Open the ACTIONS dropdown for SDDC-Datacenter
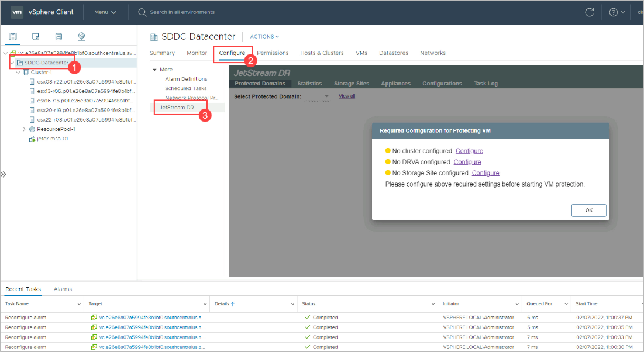The image size is (644, 352). [x=265, y=37]
